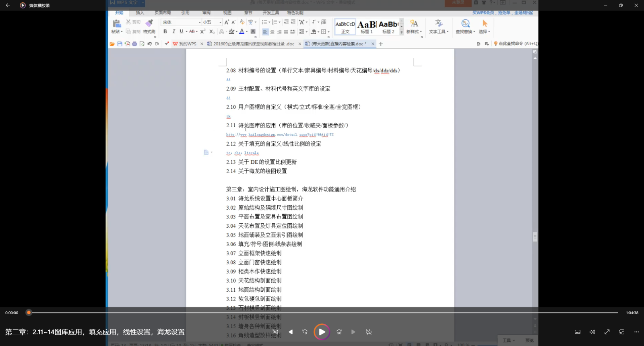Click the hailongdesign hyperlink in document

pyautogui.click(x=280, y=135)
